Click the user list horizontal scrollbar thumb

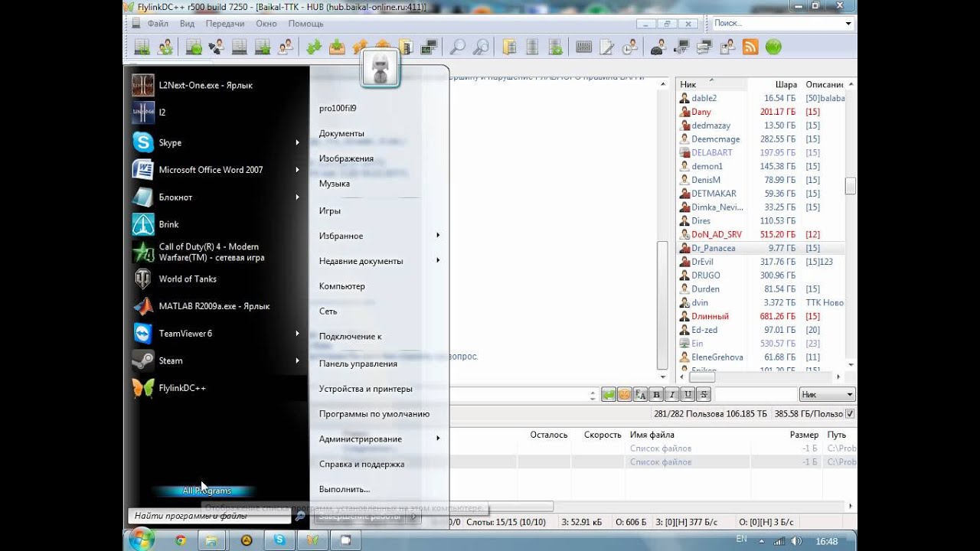(702, 377)
